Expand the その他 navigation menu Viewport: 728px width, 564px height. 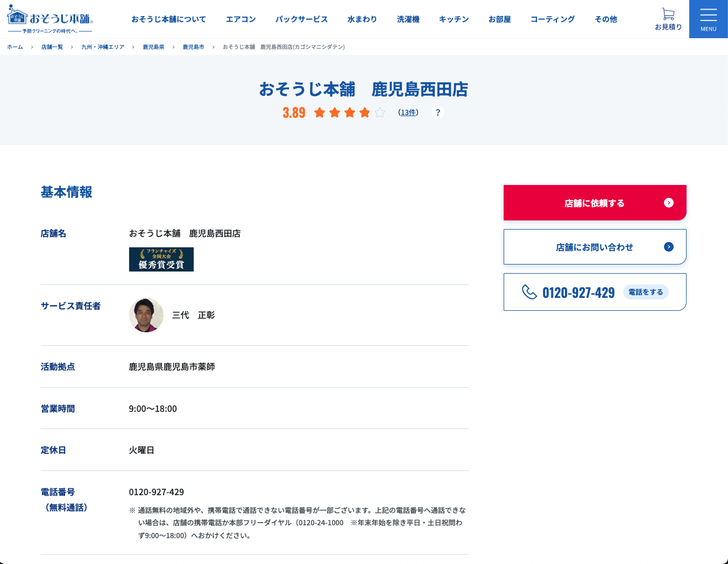coord(605,19)
